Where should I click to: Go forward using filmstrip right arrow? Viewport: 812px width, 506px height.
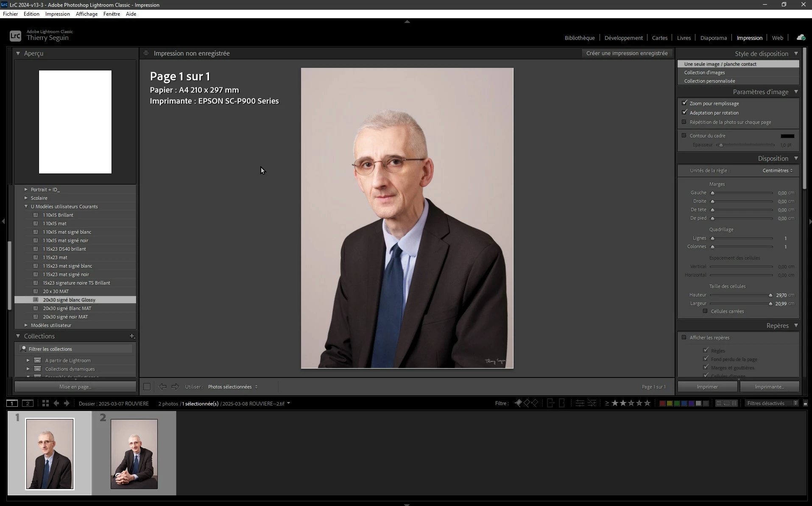point(67,403)
